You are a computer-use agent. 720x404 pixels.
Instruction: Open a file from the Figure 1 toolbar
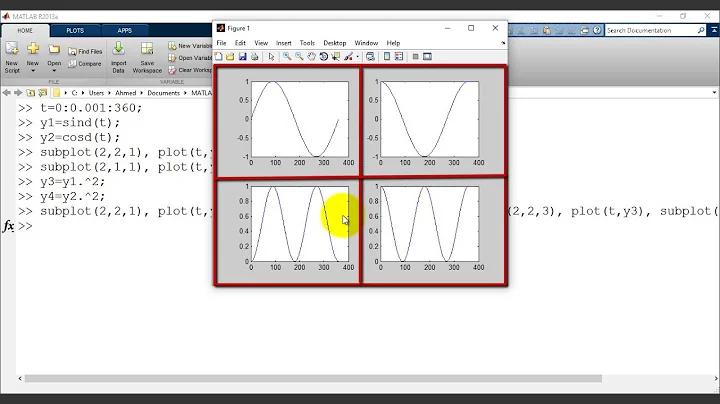click(230, 56)
